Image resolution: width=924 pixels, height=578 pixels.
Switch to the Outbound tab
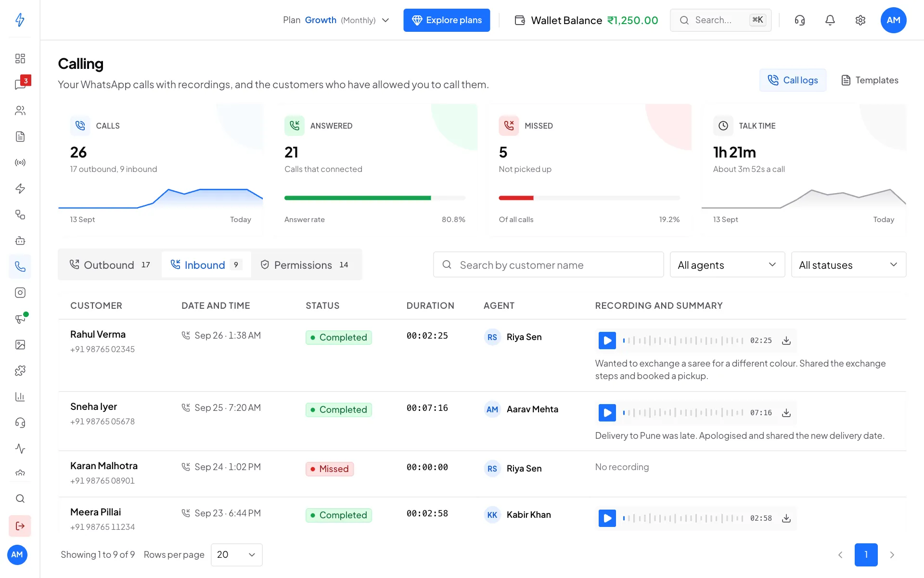[110, 264]
